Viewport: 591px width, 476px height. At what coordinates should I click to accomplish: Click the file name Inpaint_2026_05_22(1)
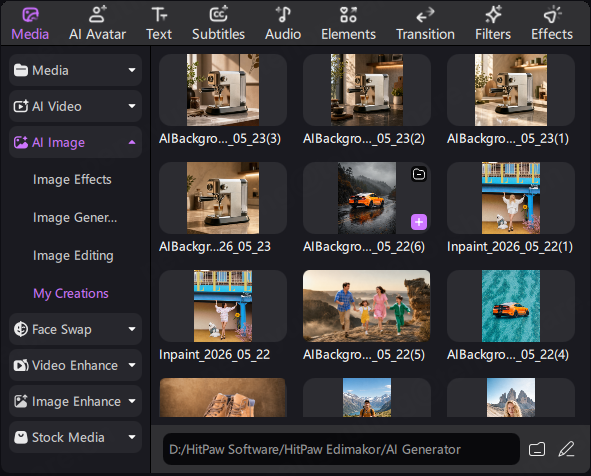[510, 246]
